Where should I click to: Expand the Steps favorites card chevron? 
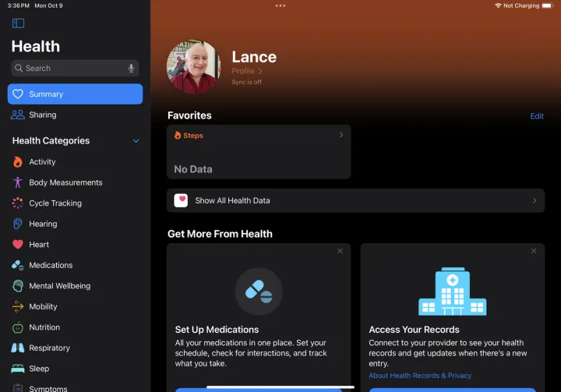pos(340,135)
